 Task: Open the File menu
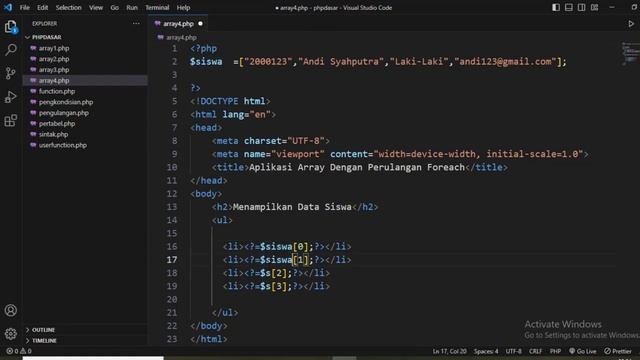[24, 7]
